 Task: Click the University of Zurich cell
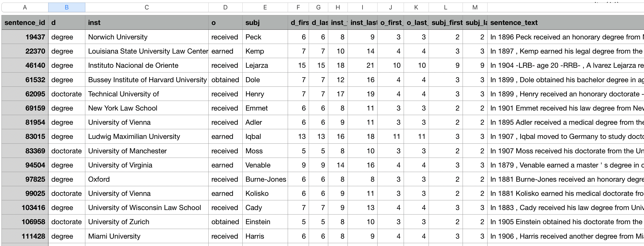(147, 222)
